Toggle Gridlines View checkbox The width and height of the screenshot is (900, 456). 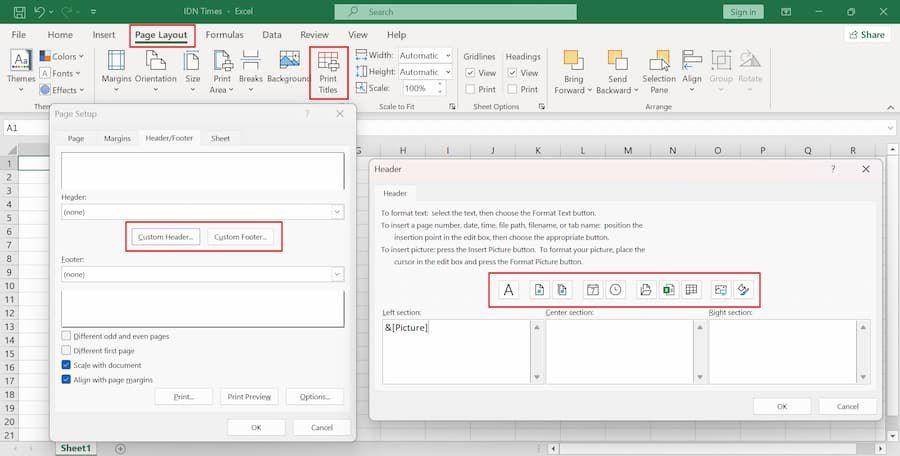(470, 73)
